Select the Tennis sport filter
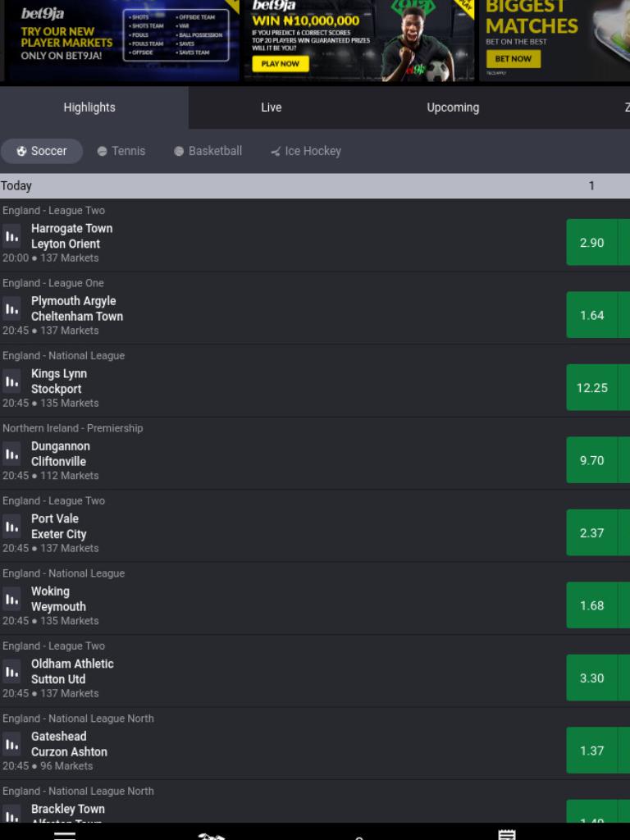630x840 pixels. [x=121, y=151]
